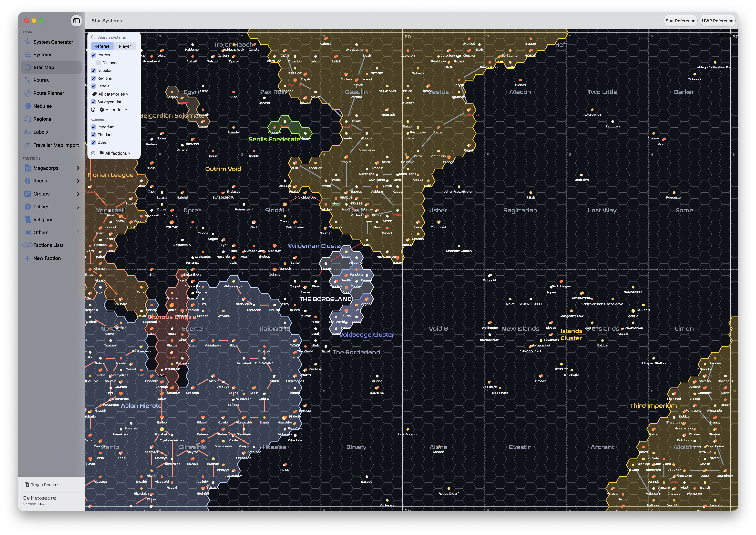
Task: Click the Religions book icon
Action: click(x=28, y=220)
